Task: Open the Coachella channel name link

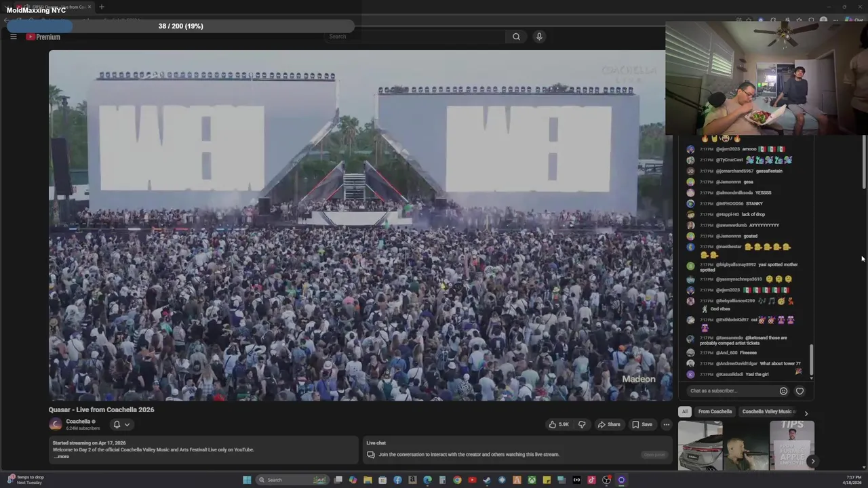Action: (x=78, y=422)
